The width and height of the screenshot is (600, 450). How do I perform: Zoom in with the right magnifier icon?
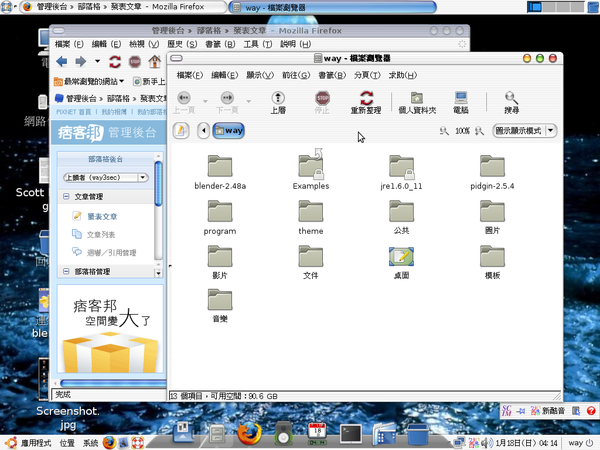(x=479, y=131)
